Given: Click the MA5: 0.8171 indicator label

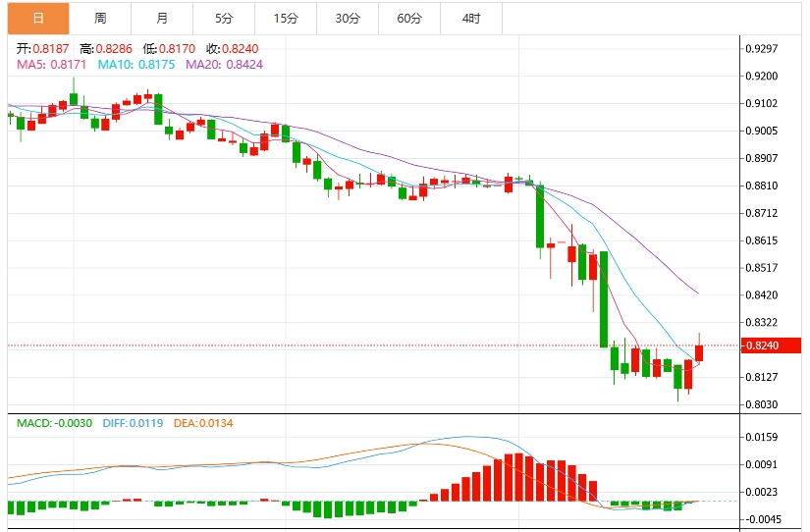Looking at the screenshot, I should 52,65.
